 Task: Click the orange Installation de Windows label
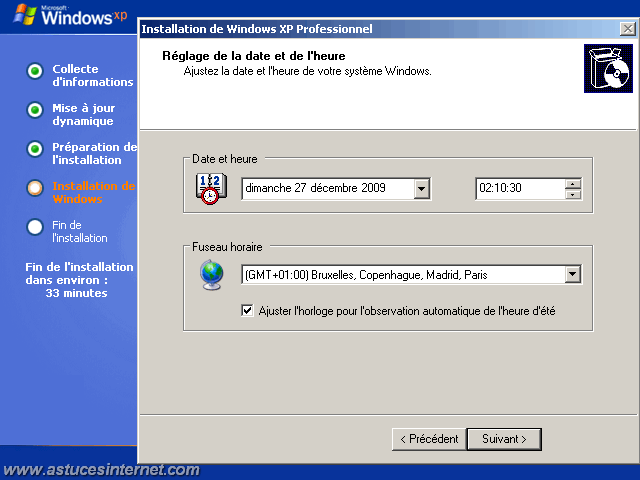94,192
